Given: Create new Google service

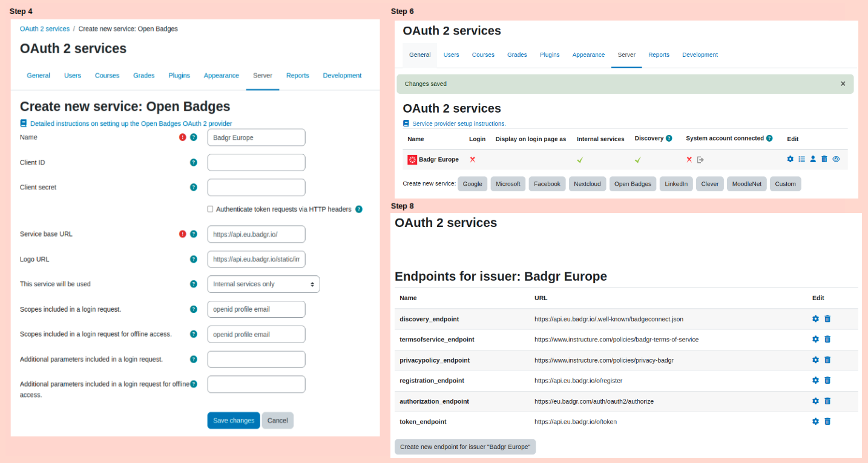Looking at the screenshot, I should pos(473,184).
